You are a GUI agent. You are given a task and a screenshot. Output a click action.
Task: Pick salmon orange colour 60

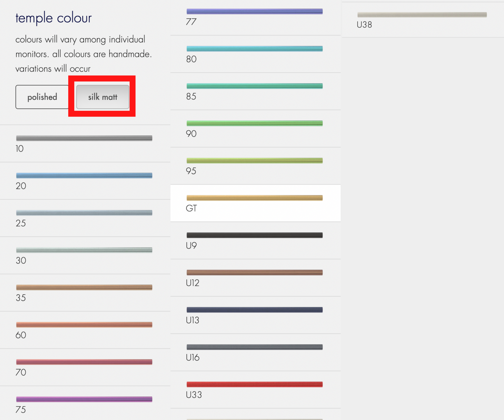[x=84, y=329]
